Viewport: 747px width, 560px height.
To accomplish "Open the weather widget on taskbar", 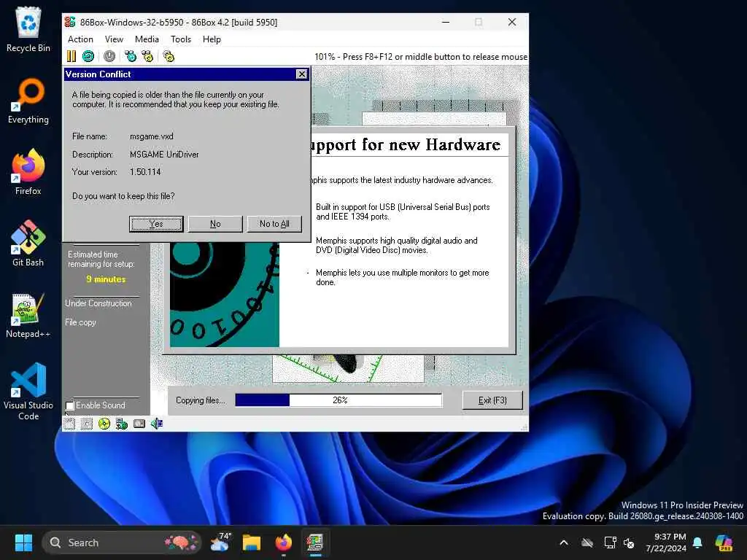I will [220, 542].
